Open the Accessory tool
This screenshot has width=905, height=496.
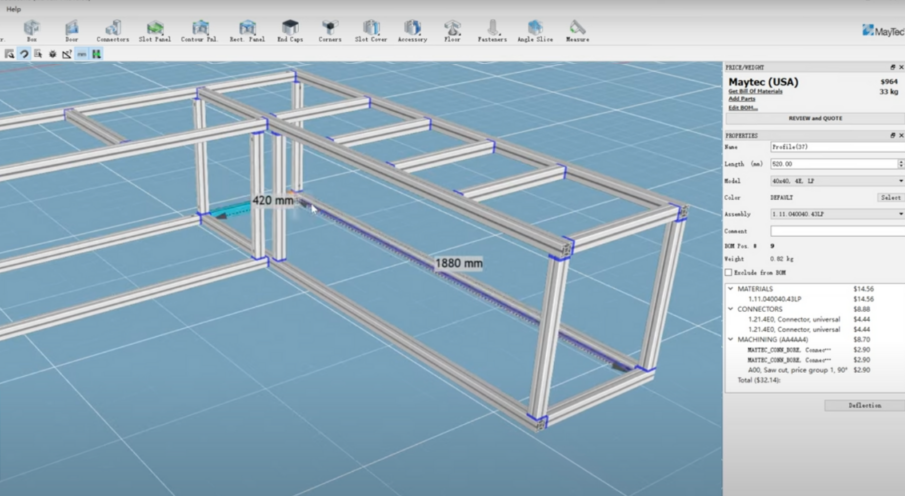tap(412, 31)
